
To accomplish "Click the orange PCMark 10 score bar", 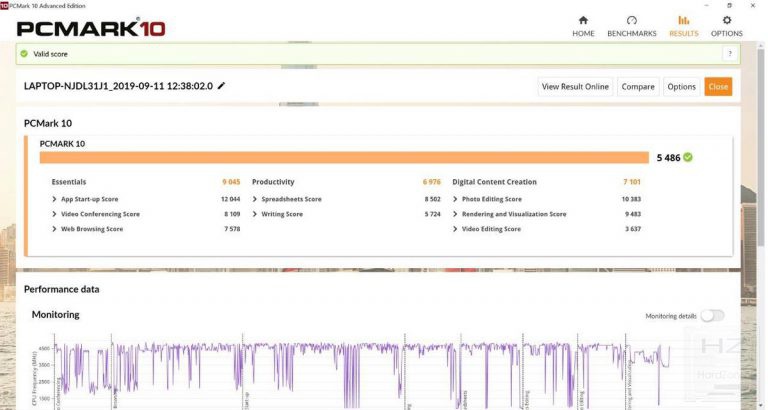I will [x=344, y=157].
